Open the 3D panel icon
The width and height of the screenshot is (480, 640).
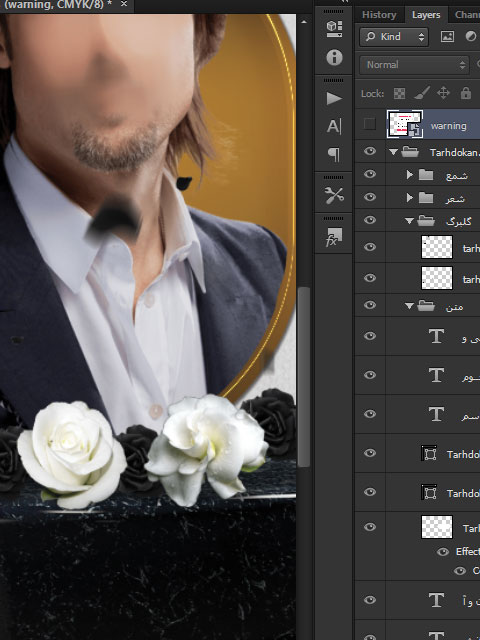(334, 29)
